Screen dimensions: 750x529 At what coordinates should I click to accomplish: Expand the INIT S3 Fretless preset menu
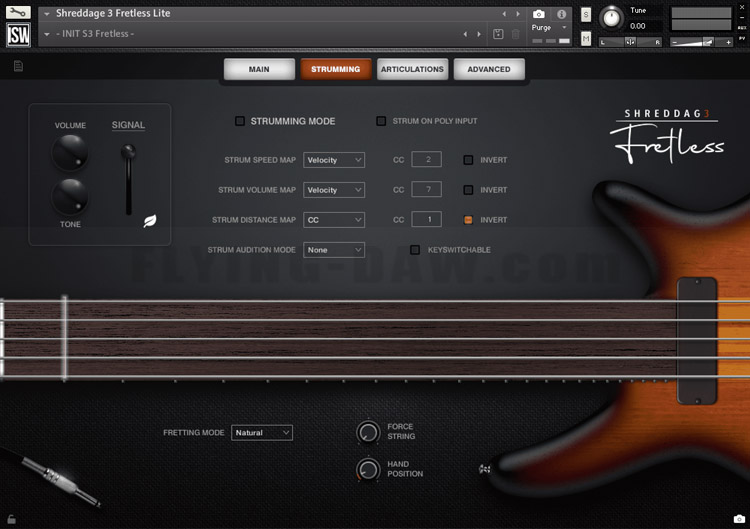point(46,34)
